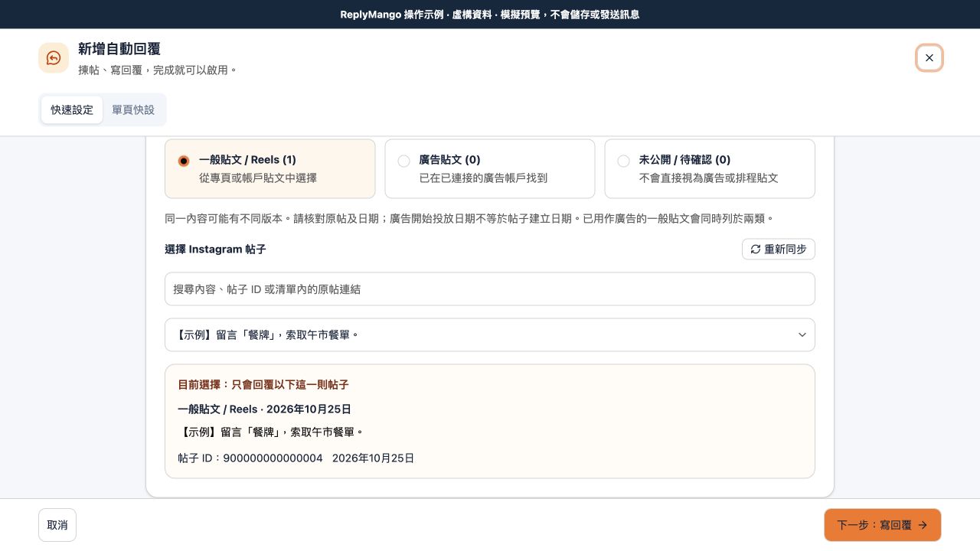
Task: Expand the post dropdown showing 【示例】留言「餐牌」
Action: pyautogui.click(x=490, y=335)
